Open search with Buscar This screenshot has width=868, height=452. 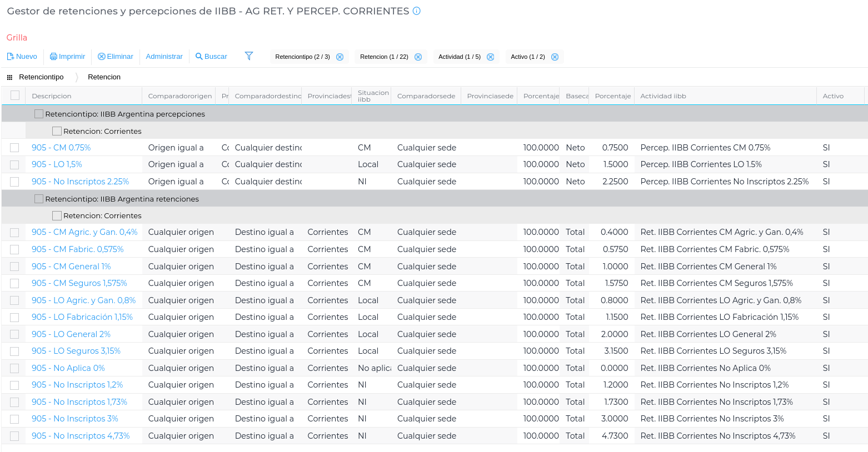coord(211,57)
